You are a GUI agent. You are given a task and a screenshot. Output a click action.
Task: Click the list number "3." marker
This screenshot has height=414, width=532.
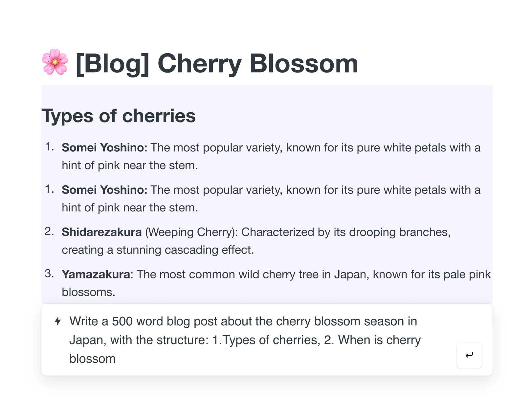pyautogui.click(x=49, y=273)
